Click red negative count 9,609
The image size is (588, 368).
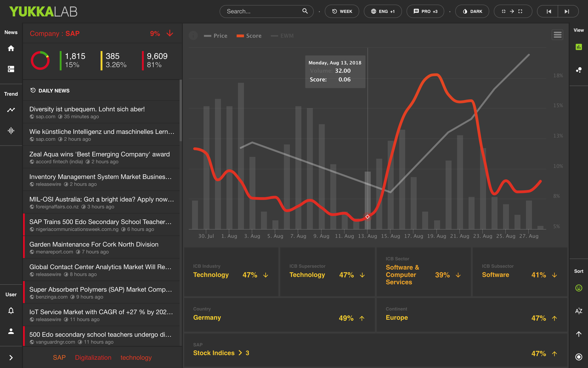(x=157, y=56)
